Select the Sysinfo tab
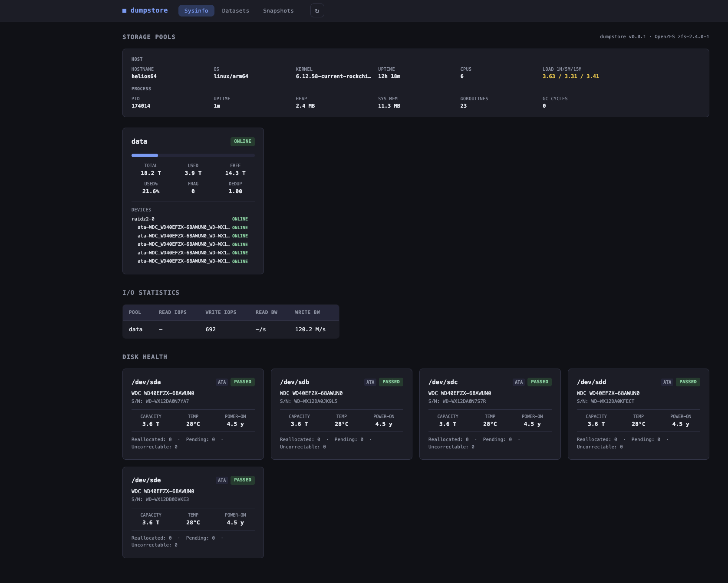Image resolution: width=728 pixels, height=583 pixels. pos(196,10)
